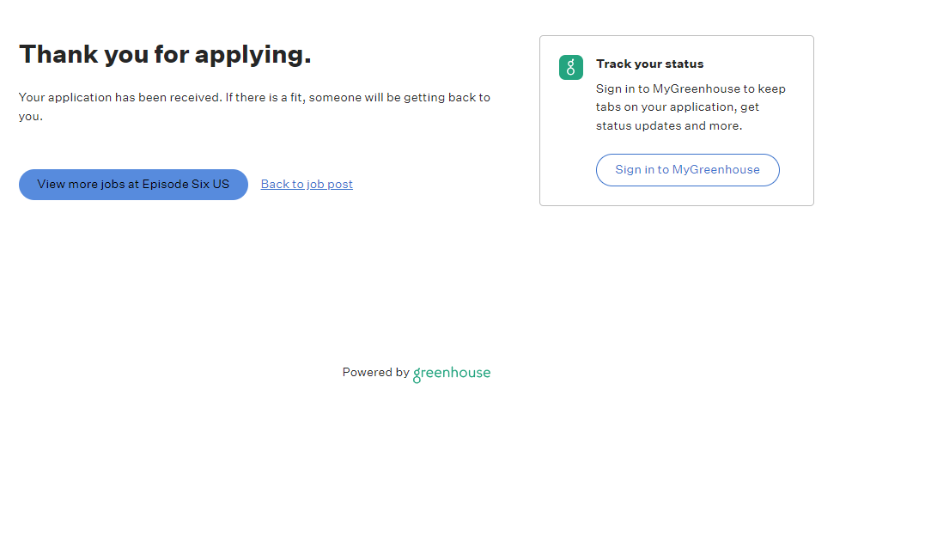Click the word 'status' in the card title

coord(685,64)
